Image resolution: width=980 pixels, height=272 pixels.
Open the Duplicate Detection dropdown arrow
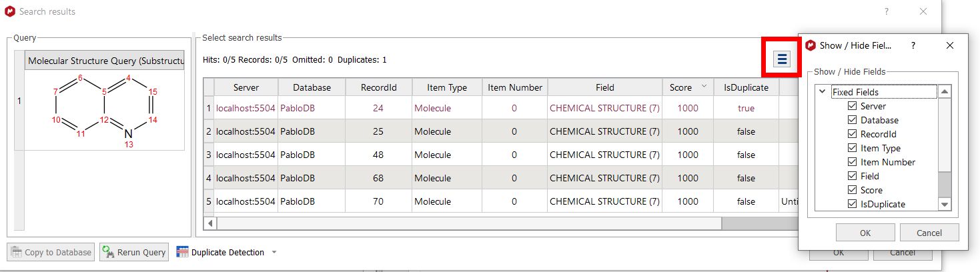click(x=274, y=252)
